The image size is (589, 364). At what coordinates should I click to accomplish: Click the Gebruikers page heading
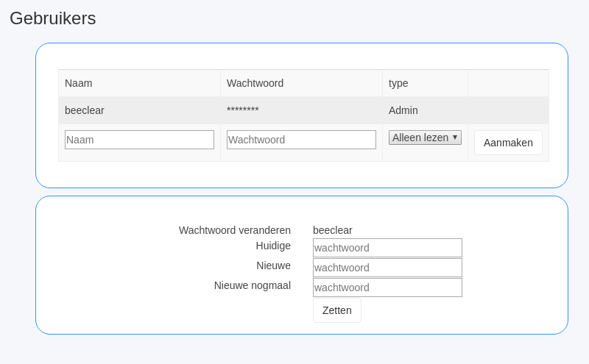pyautogui.click(x=53, y=18)
